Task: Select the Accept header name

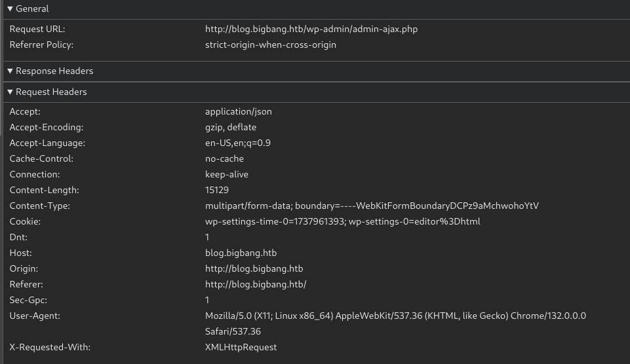Action: (x=25, y=111)
